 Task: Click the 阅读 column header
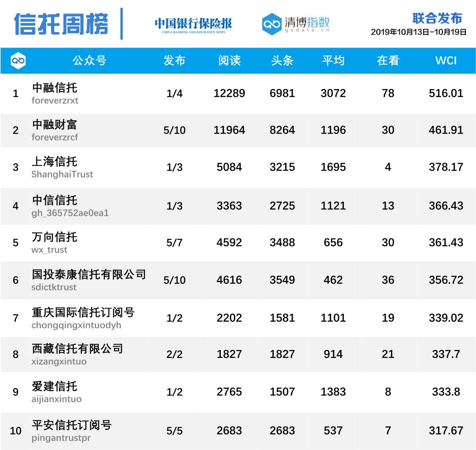(x=229, y=60)
